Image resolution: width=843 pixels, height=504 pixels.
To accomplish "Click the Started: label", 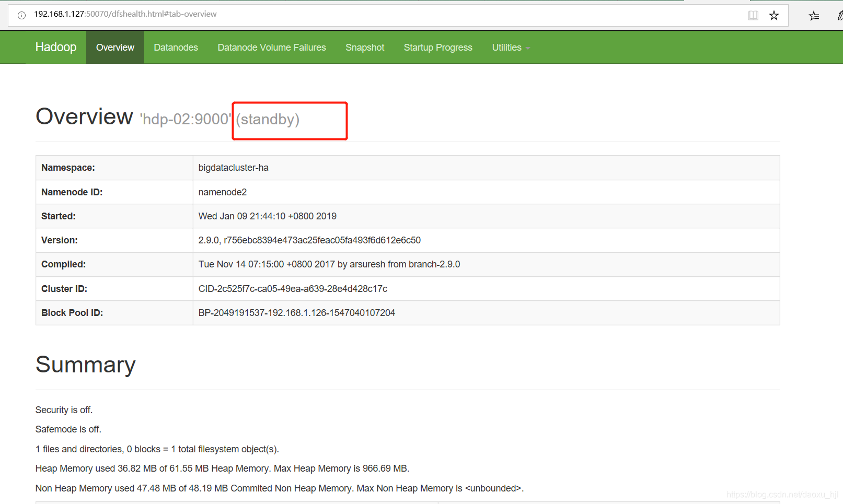I will pos(59,216).
